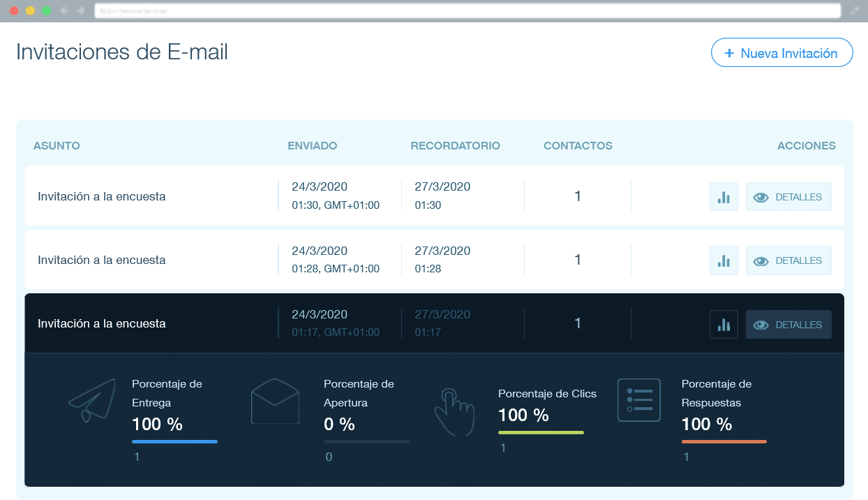The height and width of the screenshot is (500, 868).
Task: Hide details of the expanded 01:17 invitation
Action: pyautogui.click(x=788, y=325)
